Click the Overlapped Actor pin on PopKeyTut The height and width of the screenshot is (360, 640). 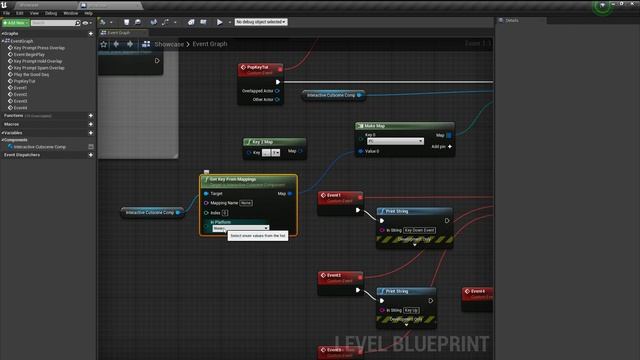tap(277, 91)
